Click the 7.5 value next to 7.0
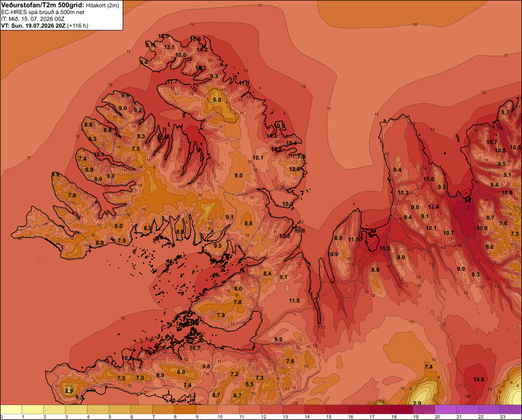The image size is (522, 420). click(121, 378)
